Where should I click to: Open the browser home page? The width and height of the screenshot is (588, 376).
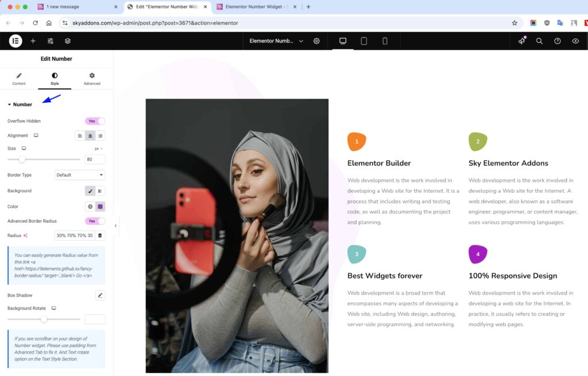pyautogui.click(x=49, y=23)
